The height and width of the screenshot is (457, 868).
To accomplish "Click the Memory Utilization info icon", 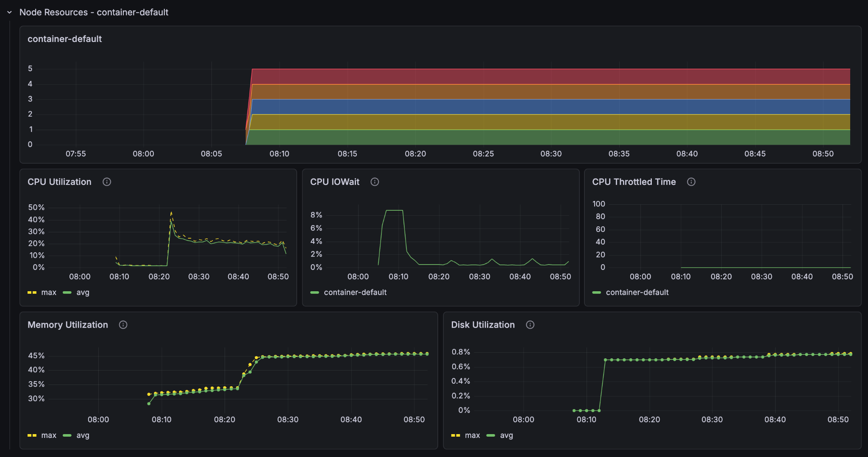I will click(x=123, y=325).
